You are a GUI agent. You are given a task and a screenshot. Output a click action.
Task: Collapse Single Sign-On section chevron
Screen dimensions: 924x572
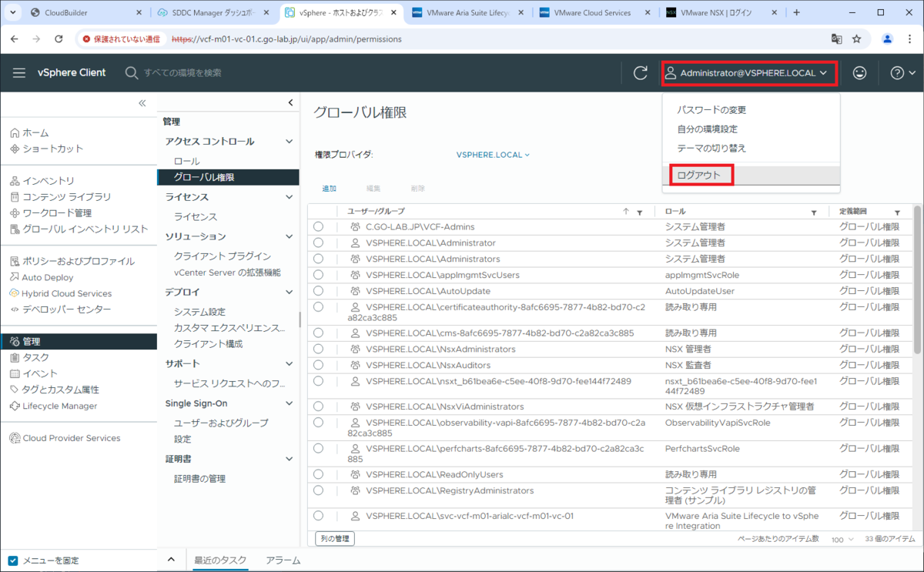pyautogui.click(x=290, y=403)
